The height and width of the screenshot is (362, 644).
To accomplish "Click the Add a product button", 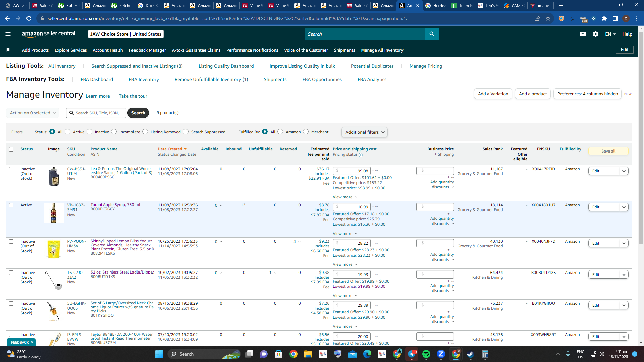I will 533,94.
